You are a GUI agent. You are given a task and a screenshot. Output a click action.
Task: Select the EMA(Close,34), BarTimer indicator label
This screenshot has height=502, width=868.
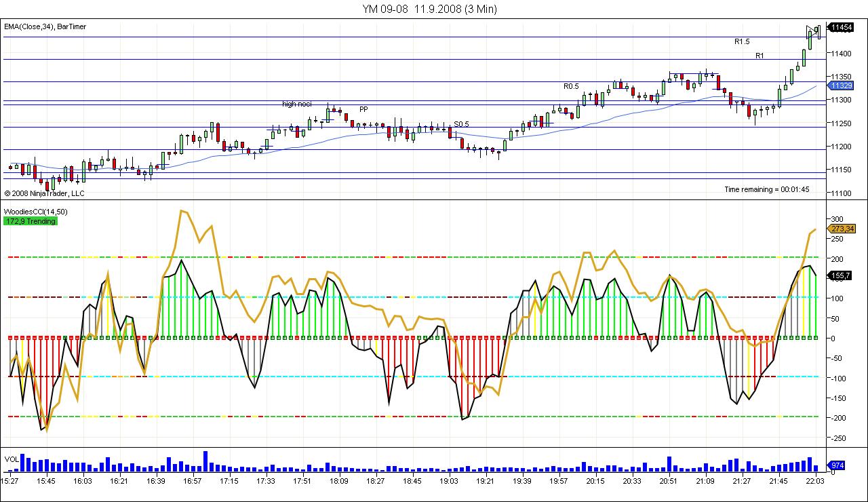point(45,26)
